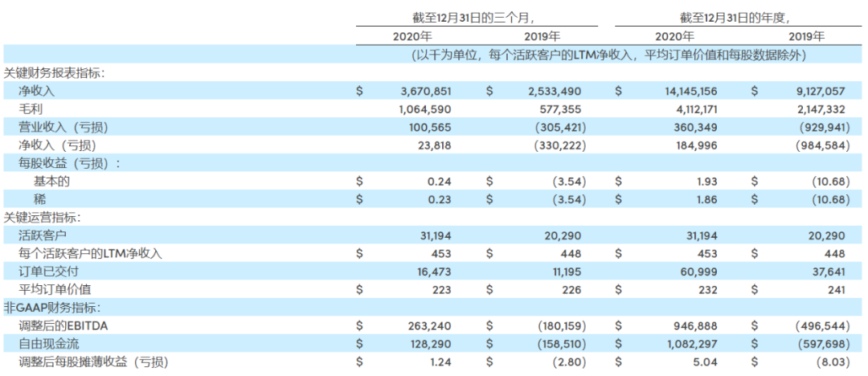Viewport: 868px width, 376px height.
Task: Select the net revenue value 3,670,851
Action: (x=418, y=92)
